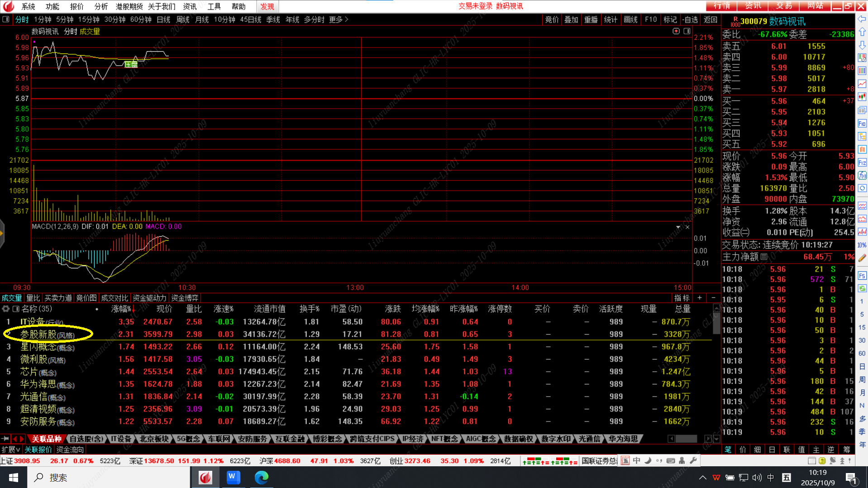The image size is (868, 488).
Task: Open the red trend line chart sidebar icon
Action: pyautogui.click(x=862, y=84)
